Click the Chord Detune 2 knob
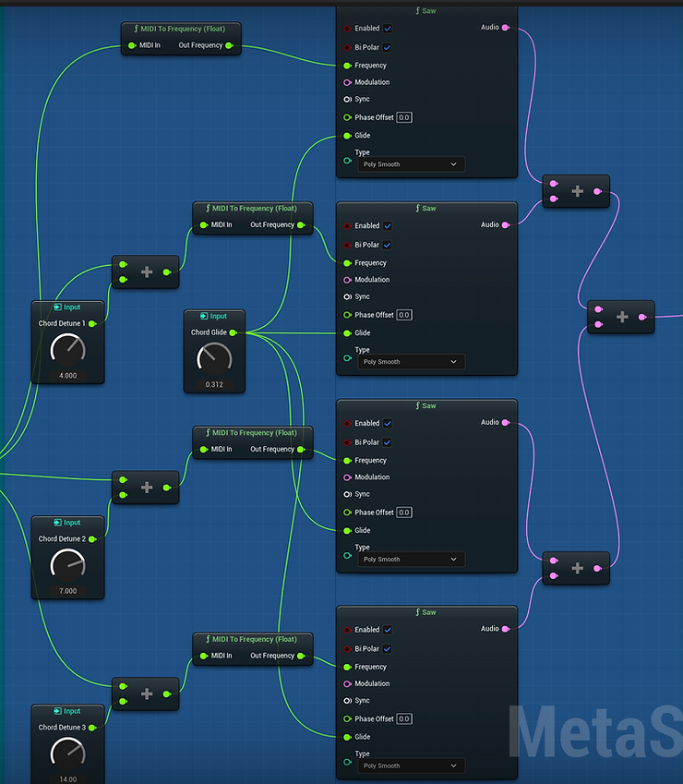 click(68, 565)
